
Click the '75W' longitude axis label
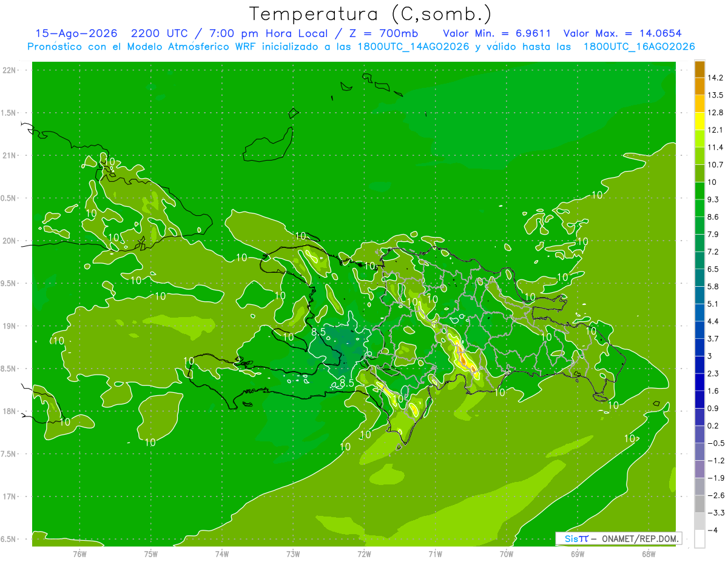(x=151, y=554)
